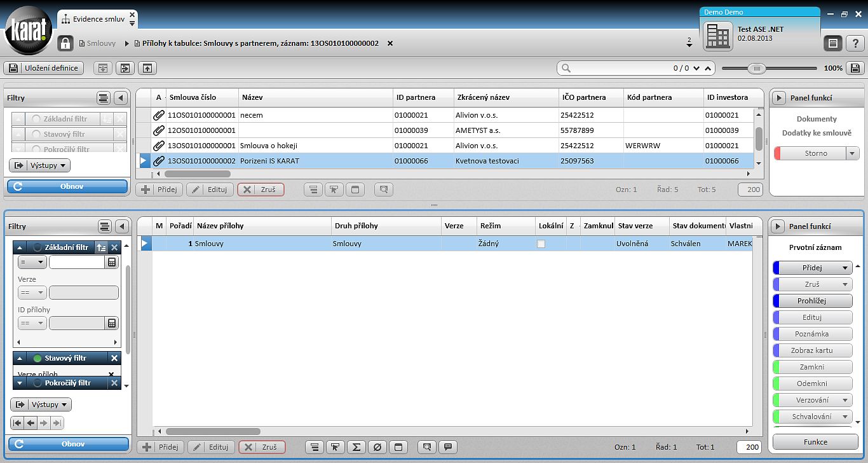
Task: Sort by Druh přílohy column header
Action: coord(386,226)
